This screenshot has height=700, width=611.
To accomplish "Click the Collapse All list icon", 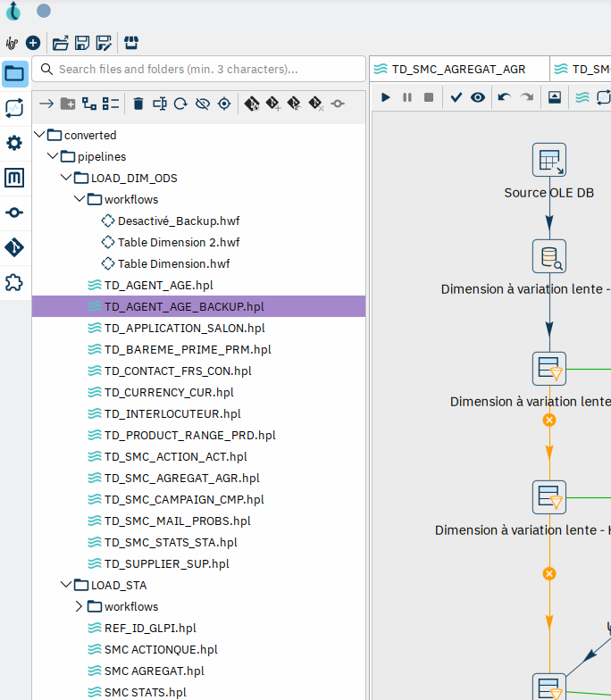I will [111, 104].
